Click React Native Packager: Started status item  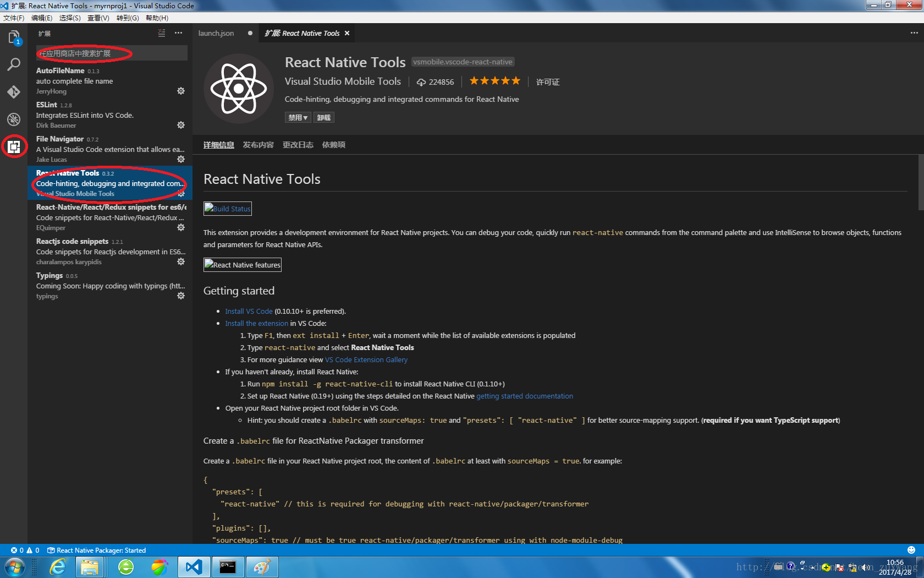[97, 550]
